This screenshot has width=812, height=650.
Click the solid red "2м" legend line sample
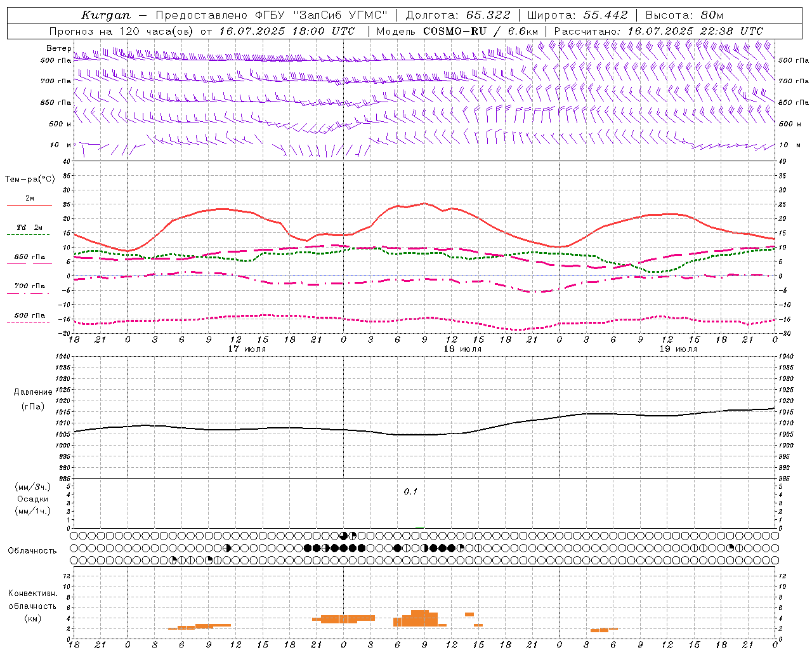click(x=29, y=206)
